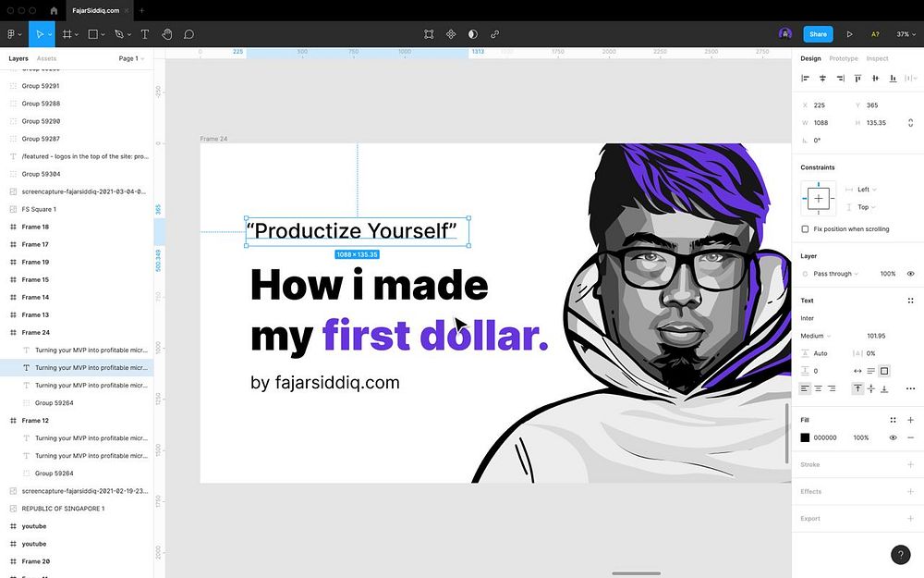The height and width of the screenshot is (578, 924).
Task: Click the Create component icon
Action: 451,34
